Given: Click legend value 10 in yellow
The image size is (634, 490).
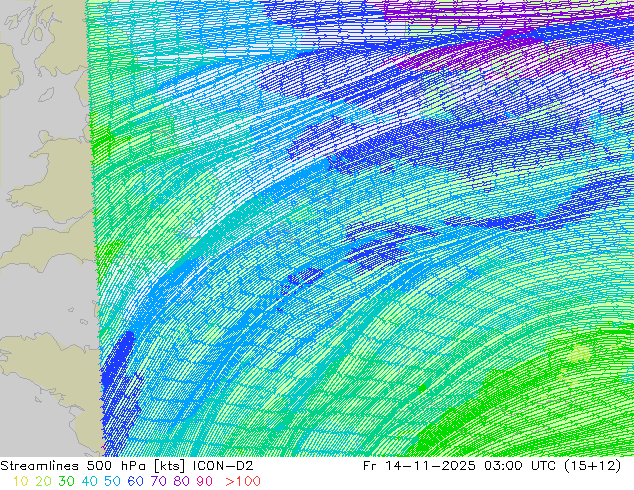Looking at the screenshot, I should (20, 482).
